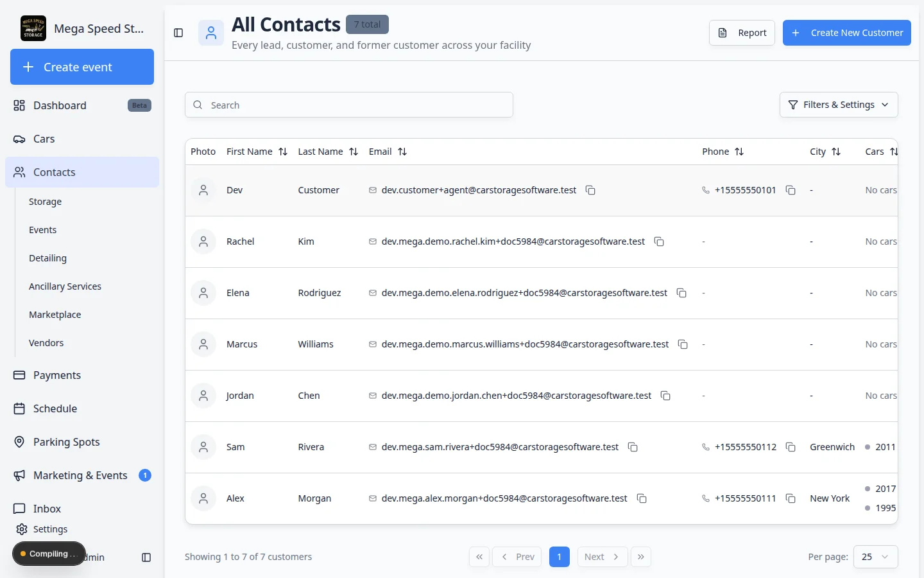Open Parking Spots section
The width and height of the screenshot is (924, 578).
click(82, 442)
